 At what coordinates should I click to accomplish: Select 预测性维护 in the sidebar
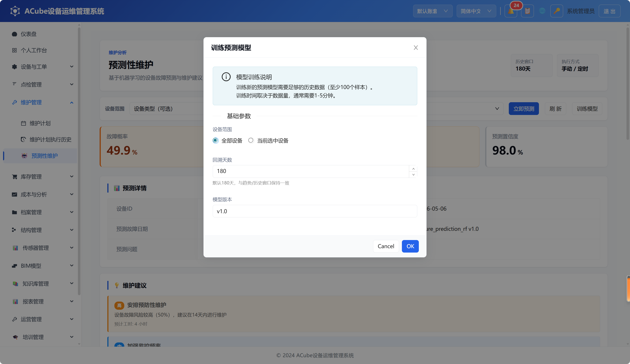[x=40, y=156]
